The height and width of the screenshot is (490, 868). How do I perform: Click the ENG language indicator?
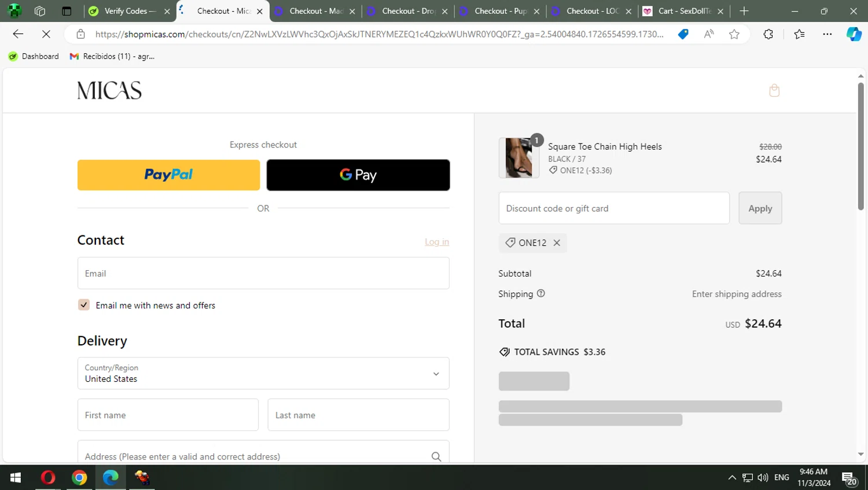click(782, 477)
